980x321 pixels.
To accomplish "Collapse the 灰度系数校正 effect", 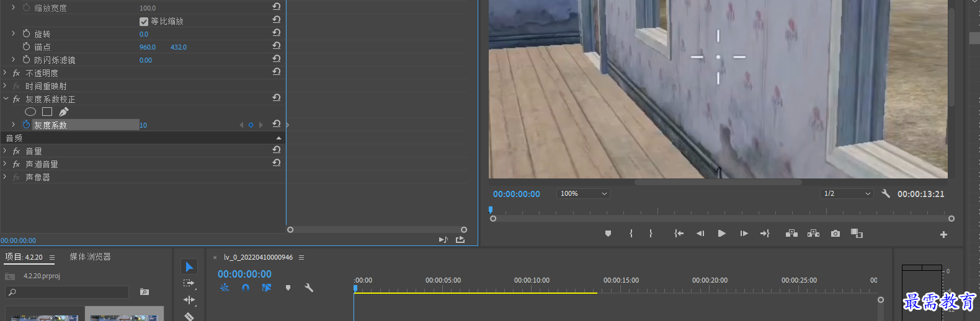I will [5, 99].
